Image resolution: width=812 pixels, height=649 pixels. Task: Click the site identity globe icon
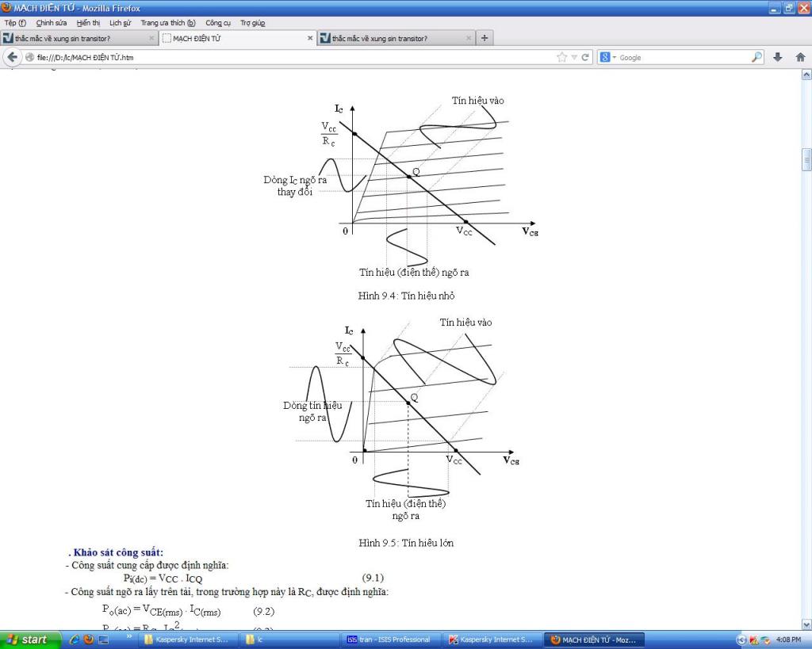tap(29, 57)
